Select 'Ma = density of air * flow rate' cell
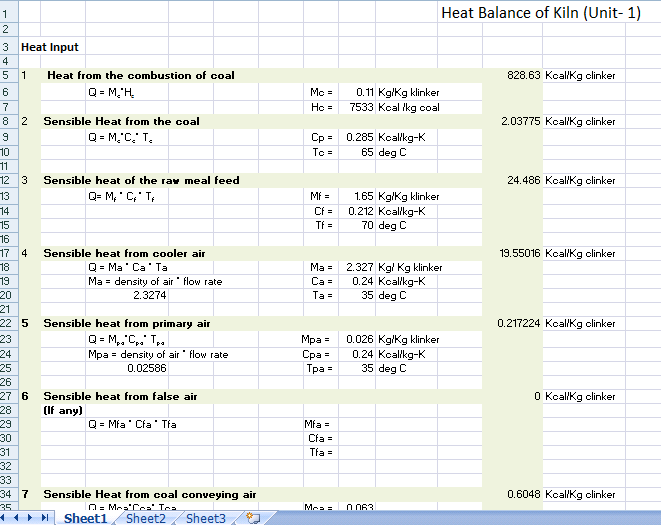Viewport: 661px width, 525px height. point(155,282)
